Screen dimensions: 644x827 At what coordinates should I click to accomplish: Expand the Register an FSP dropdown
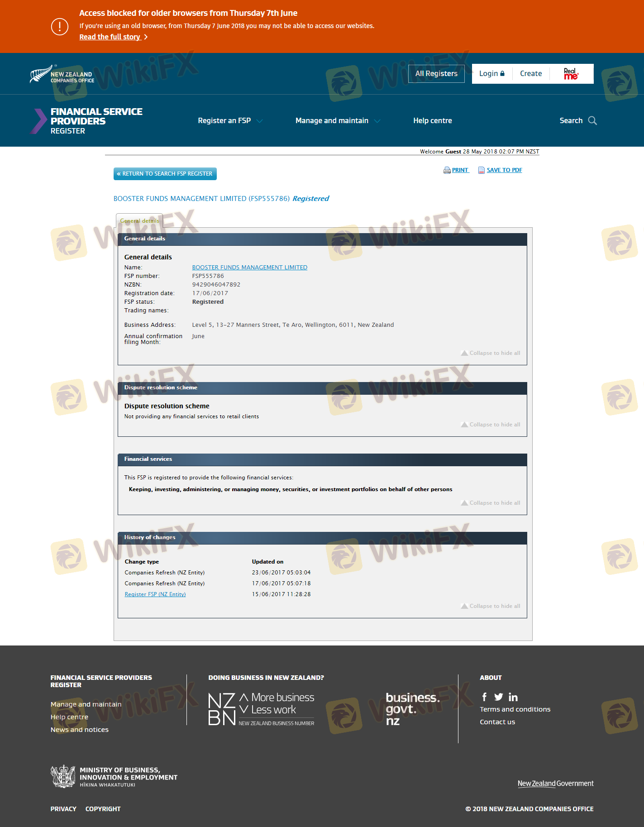click(x=230, y=121)
